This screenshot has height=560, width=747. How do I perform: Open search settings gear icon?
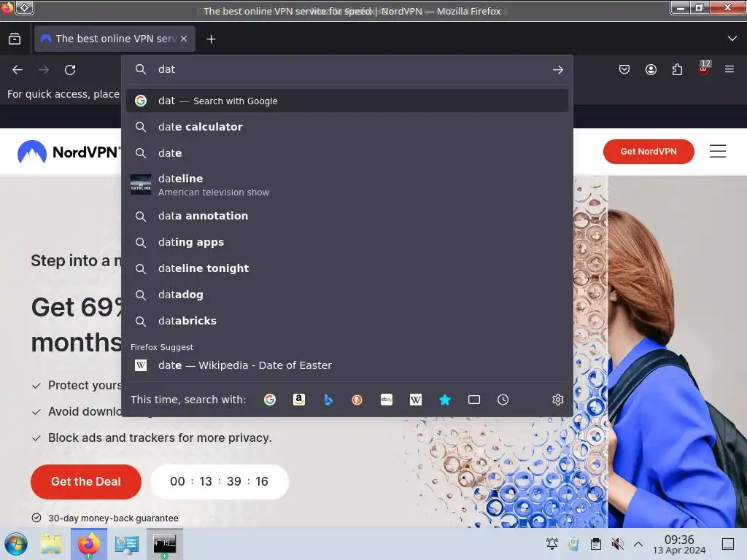pos(558,400)
